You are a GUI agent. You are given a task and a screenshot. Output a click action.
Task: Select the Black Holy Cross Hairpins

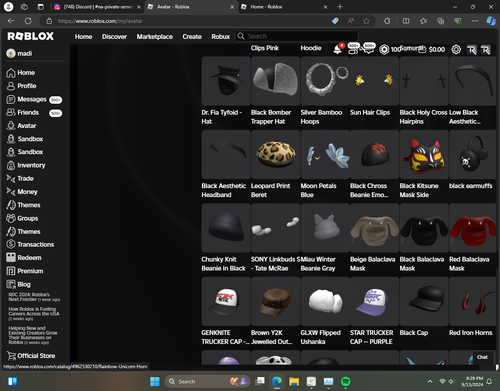424,81
